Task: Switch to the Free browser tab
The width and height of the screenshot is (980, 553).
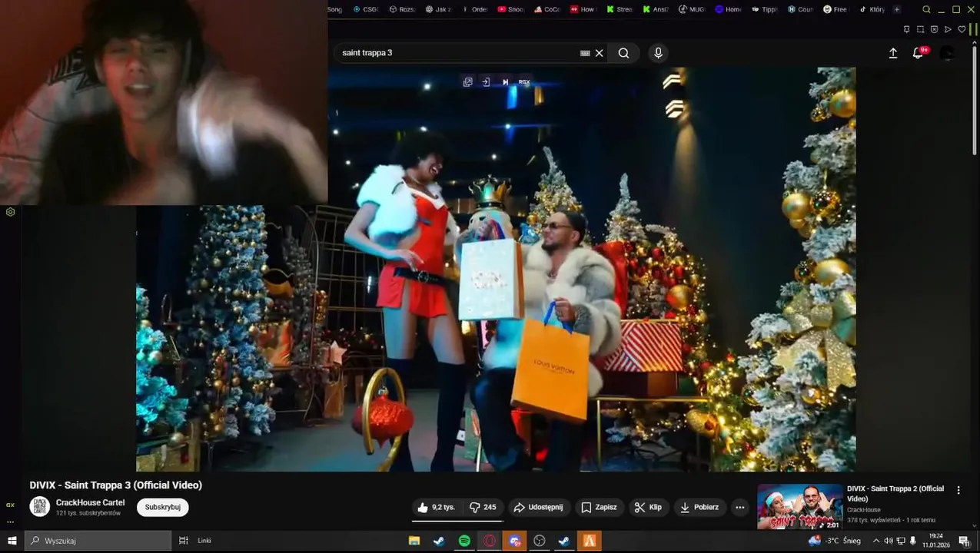Action: tap(835, 9)
